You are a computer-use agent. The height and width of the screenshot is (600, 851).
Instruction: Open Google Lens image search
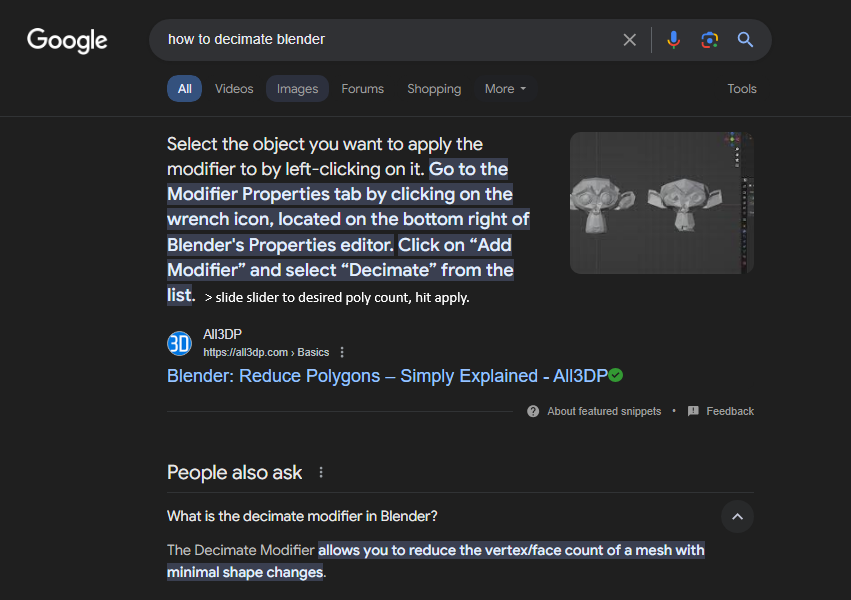pos(709,40)
